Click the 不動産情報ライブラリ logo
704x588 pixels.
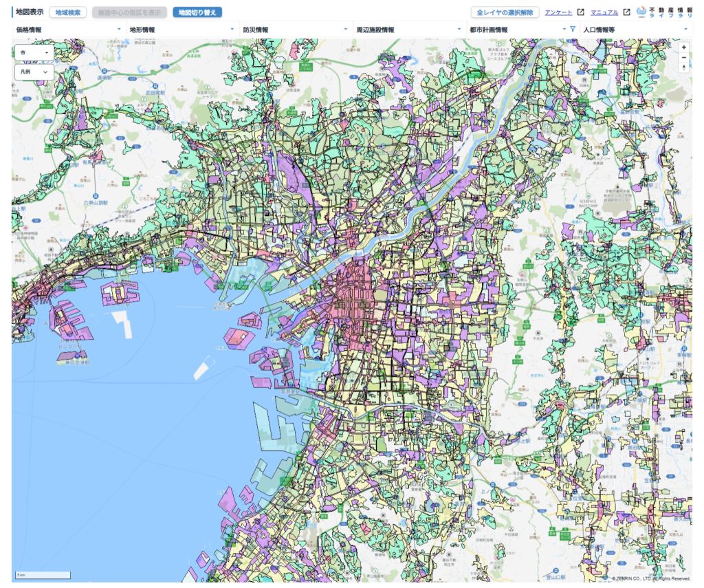tap(665, 12)
